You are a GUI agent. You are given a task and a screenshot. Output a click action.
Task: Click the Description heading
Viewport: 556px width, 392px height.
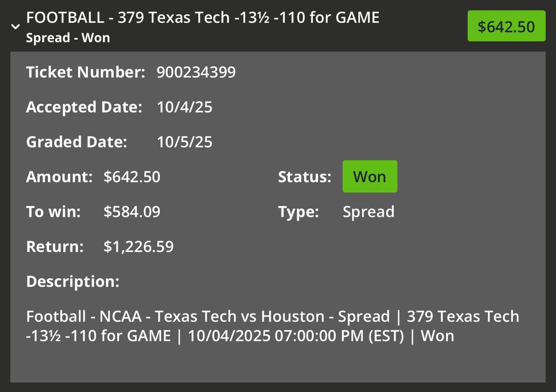coord(73,282)
